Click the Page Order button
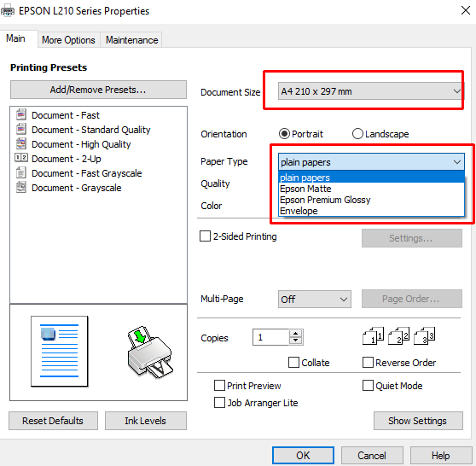Image resolution: width=476 pixels, height=466 pixels. click(412, 299)
